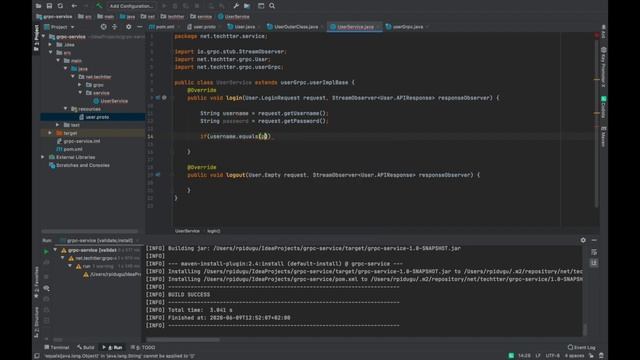
Task: Expand the target folder node
Action: pos(51,133)
